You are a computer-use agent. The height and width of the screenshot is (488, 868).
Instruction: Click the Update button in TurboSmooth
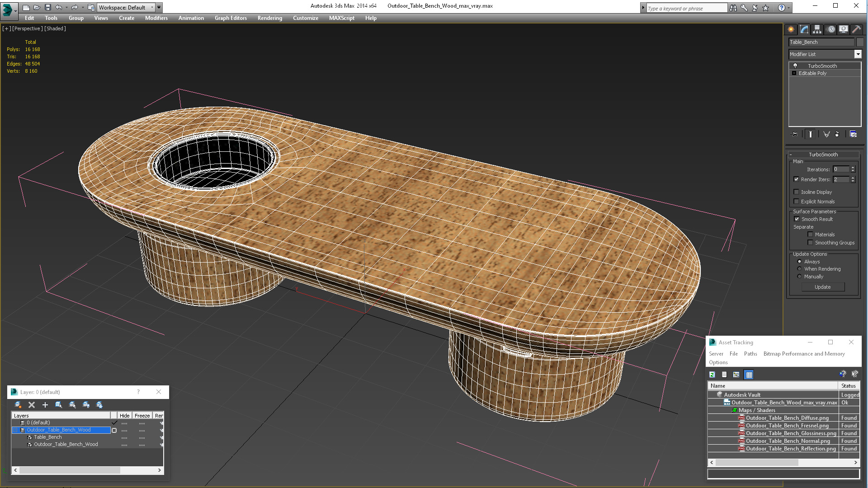(x=821, y=287)
